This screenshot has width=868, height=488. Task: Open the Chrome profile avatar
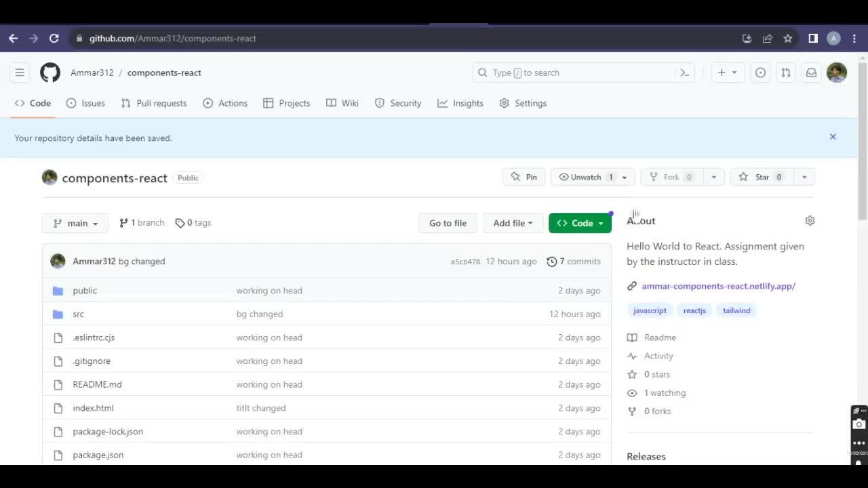tap(834, 39)
